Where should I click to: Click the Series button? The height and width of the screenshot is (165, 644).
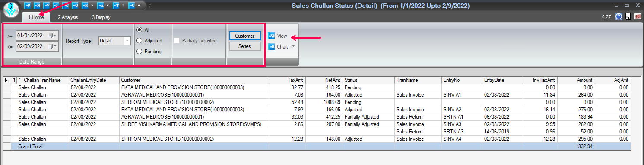(x=245, y=46)
